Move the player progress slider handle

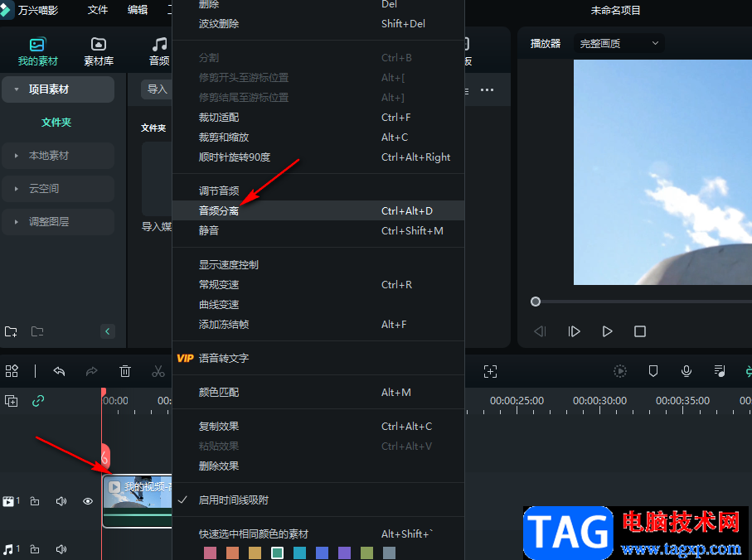536,302
